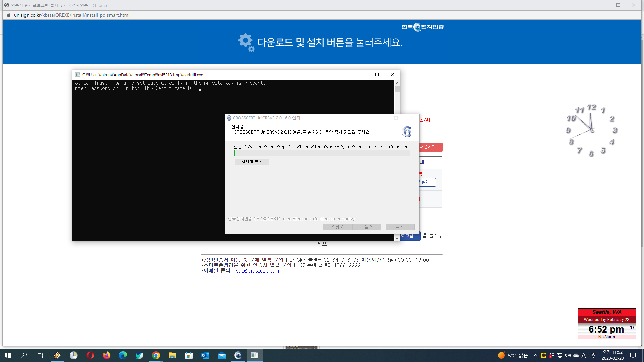
Task: Open taskbar clock showing 오전 11:52
Action: (x=612, y=355)
